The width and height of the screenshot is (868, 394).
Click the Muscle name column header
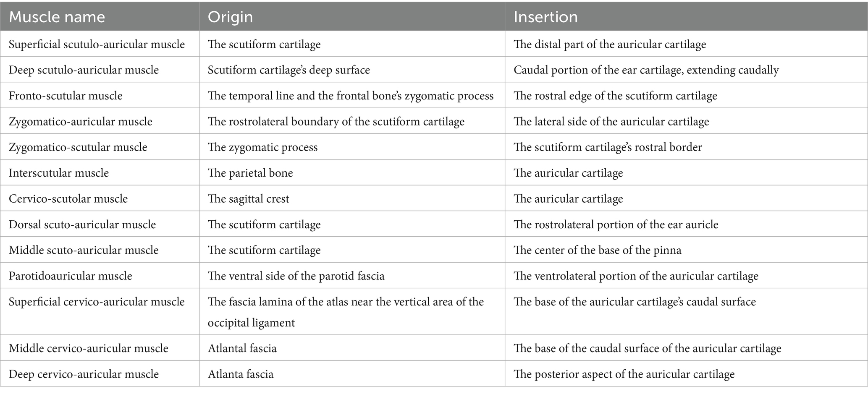(x=57, y=17)
